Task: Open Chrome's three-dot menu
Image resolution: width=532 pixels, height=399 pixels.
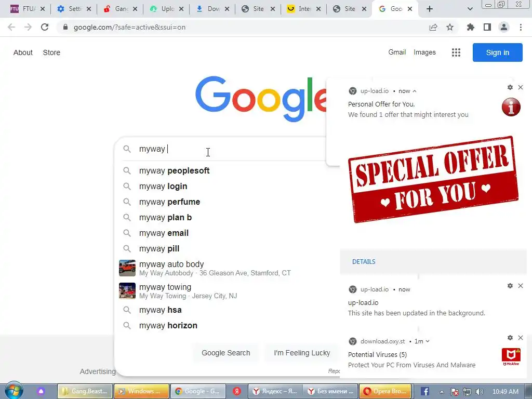Action: pos(521,27)
